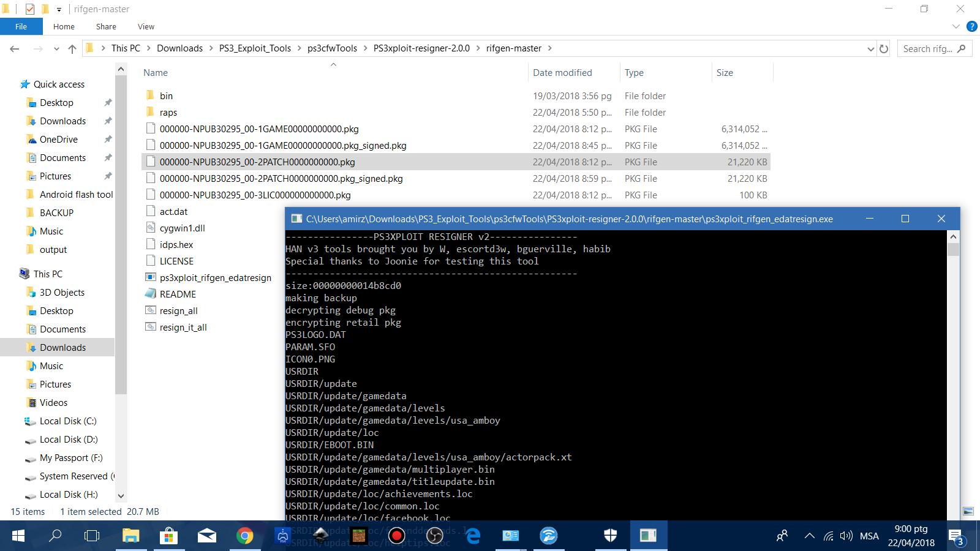This screenshot has width=980, height=551.
Task: Open Explorer Help question mark icon
Action: [971, 26]
